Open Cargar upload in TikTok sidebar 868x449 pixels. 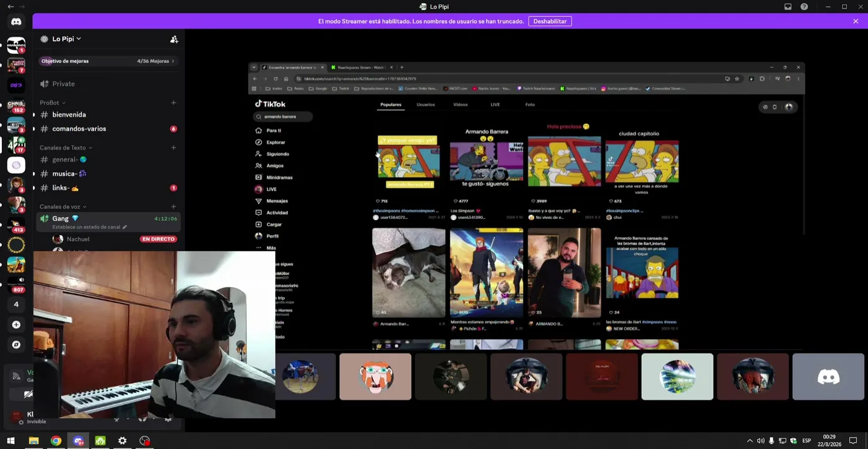pos(269,224)
